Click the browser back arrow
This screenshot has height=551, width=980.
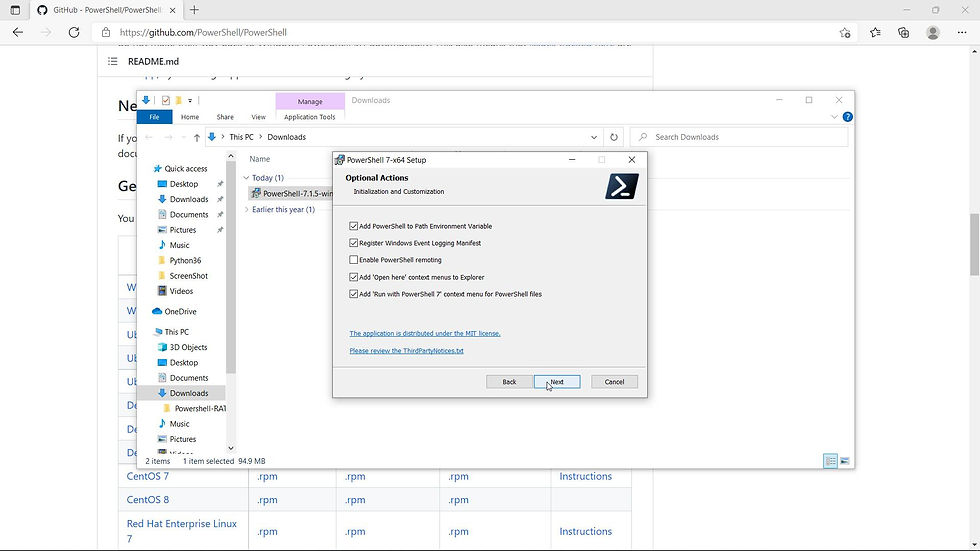[x=18, y=32]
